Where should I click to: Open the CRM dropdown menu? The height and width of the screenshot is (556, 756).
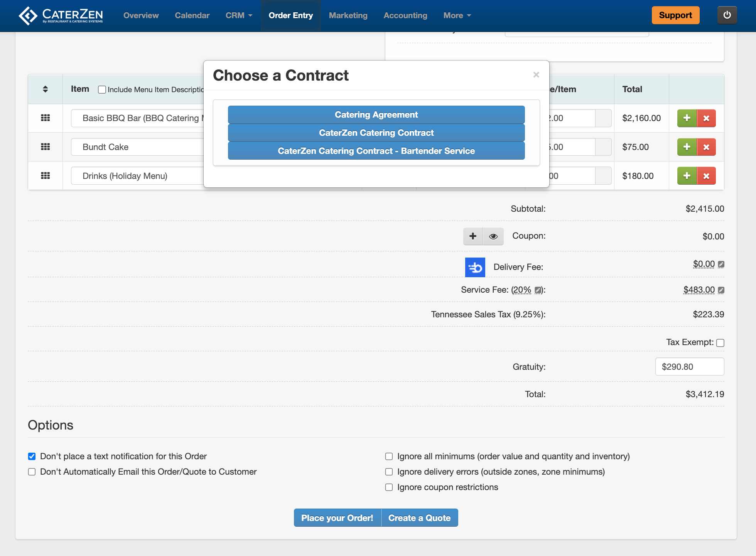click(239, 15)
